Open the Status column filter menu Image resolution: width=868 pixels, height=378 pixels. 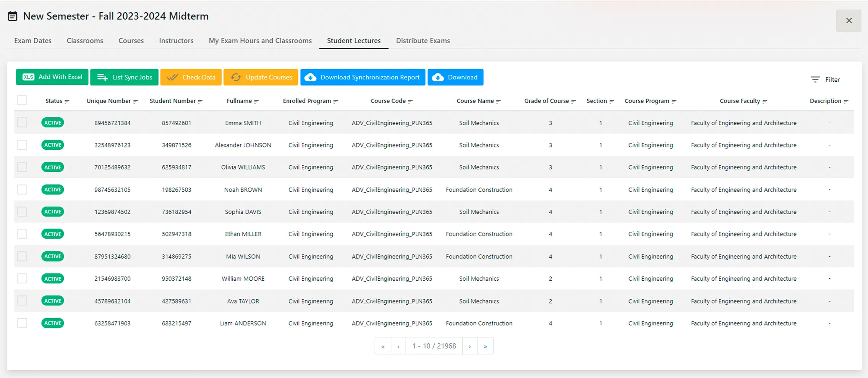[67, 102]
